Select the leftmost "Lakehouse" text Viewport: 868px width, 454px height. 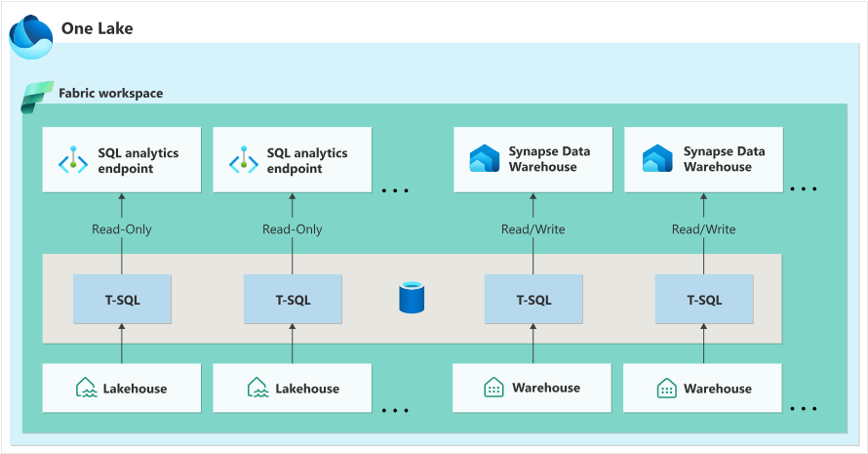(x=135, y=389)
